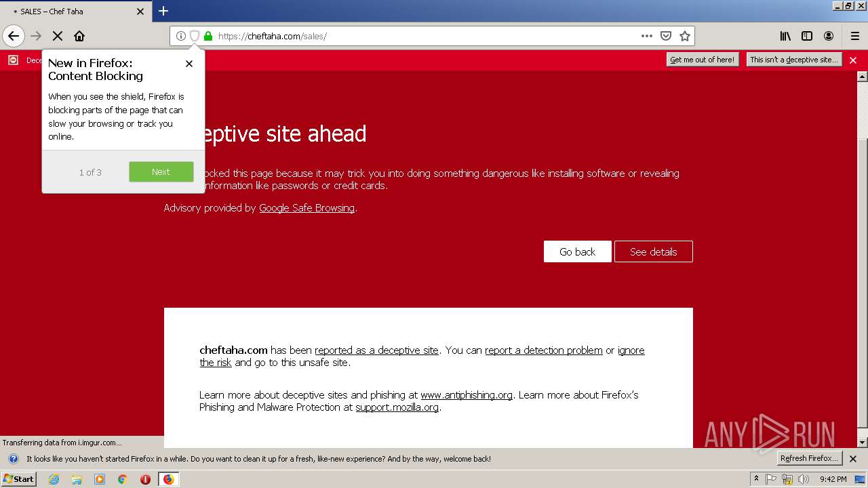
Task: Click scrollbar down arrow
Action: click(x=862, y=443)
